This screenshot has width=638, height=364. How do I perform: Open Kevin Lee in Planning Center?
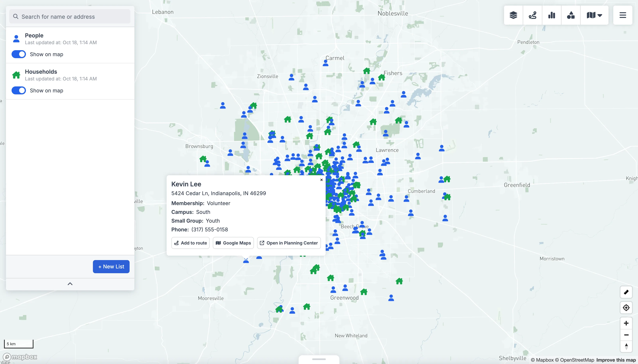point(289,243)
